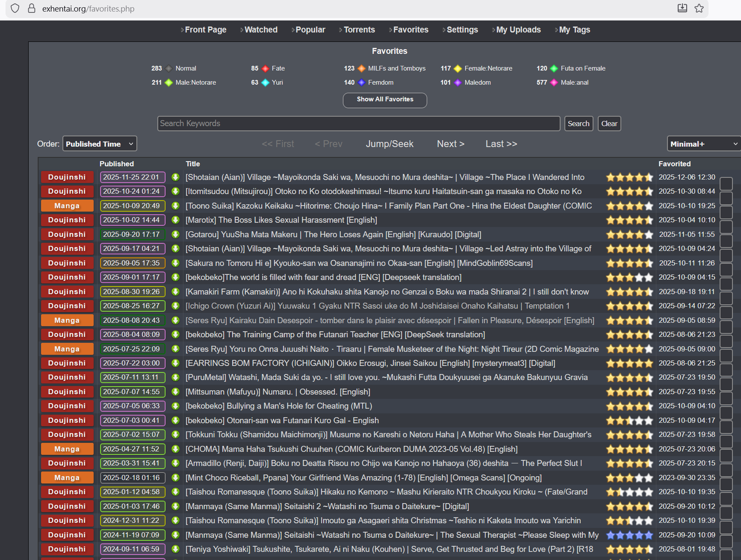The image size is (741, 560).
Task: Click the red Fate category diamond icon
Action: (x=266, y=68)
